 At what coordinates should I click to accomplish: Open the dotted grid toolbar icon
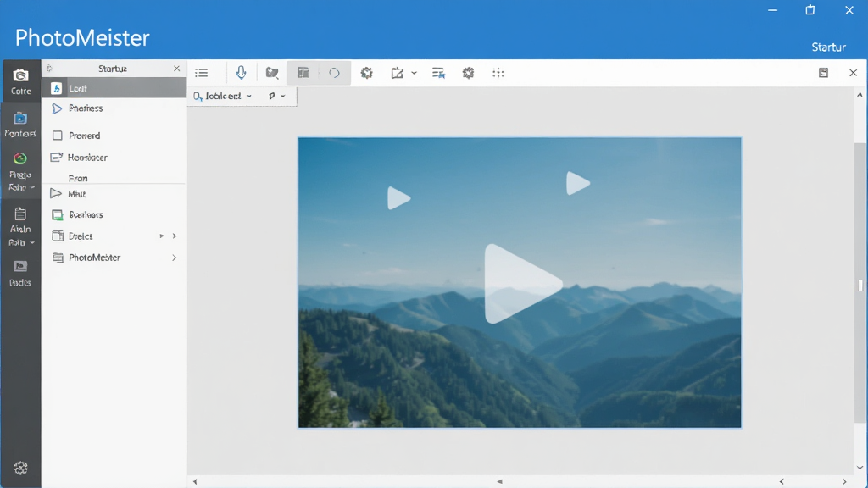[498, 73]
